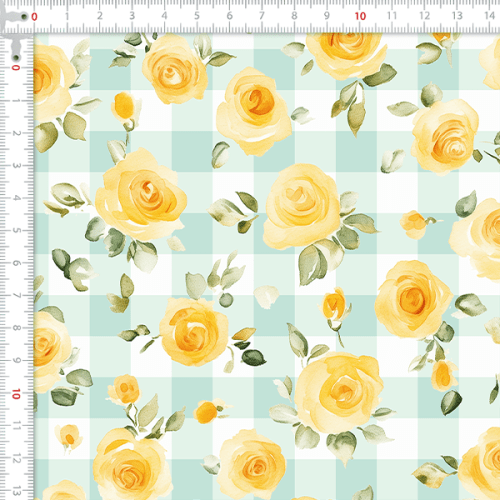Click number 3 on the horizontal ruler
This screenshot has height=500, width=500.
[132, 16]
